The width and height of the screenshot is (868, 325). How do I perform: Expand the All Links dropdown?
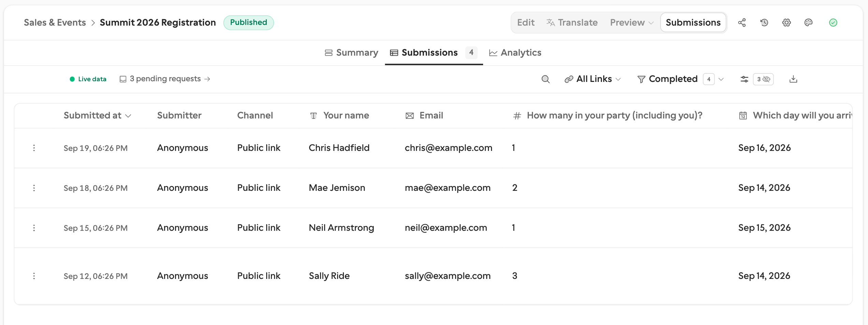click(593, 79)
